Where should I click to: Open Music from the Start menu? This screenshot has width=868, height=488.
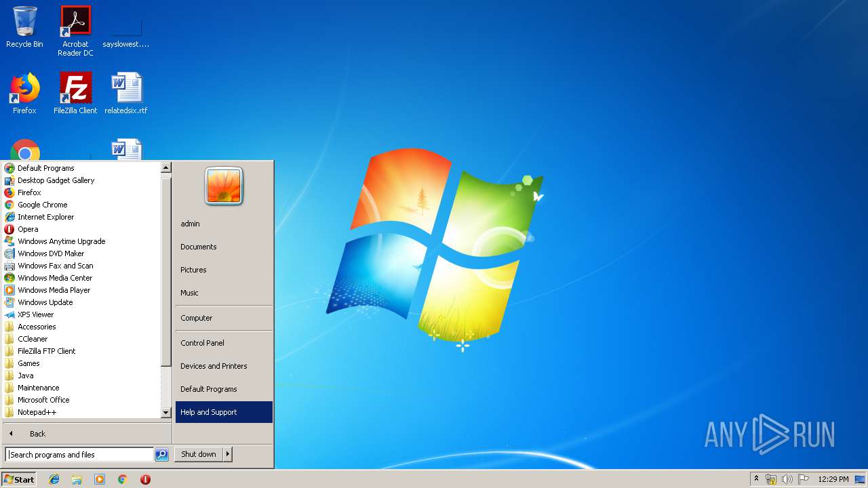tap(224, 293)
